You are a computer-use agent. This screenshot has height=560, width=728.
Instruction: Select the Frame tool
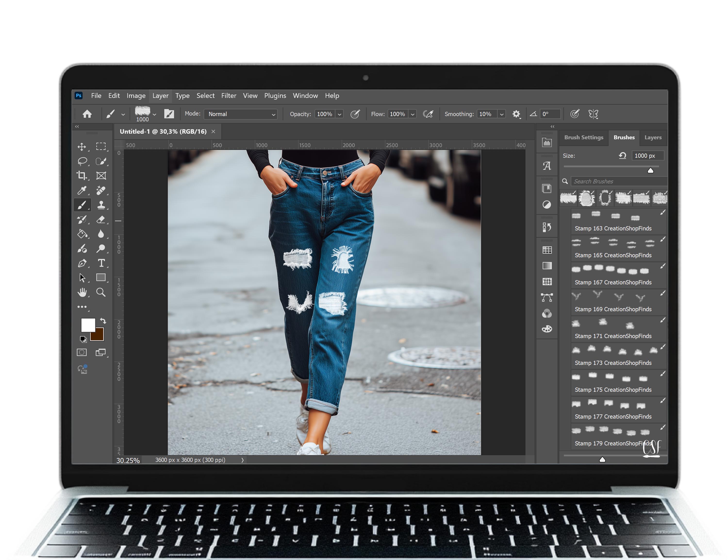[x=101, y=176]
